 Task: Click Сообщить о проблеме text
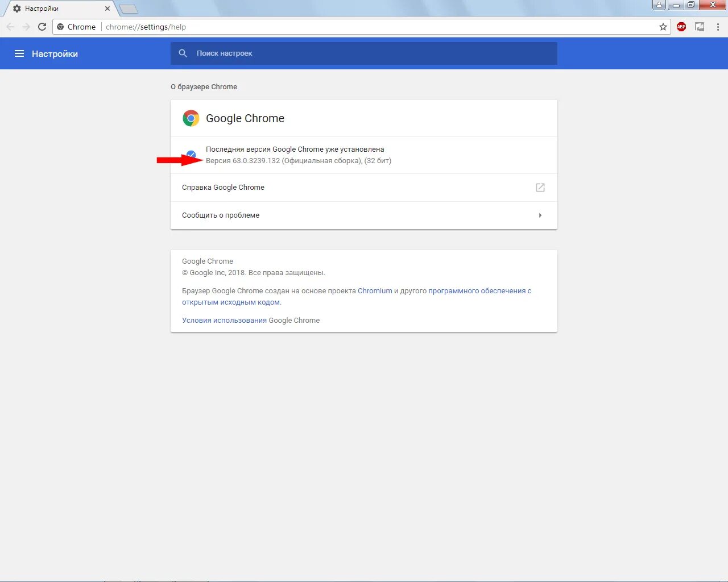tap(221, 215)
